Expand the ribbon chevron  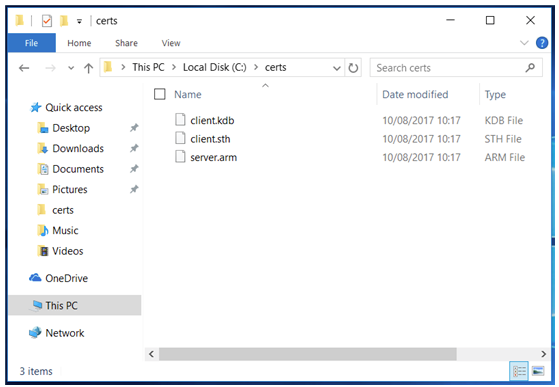(x=524, y=43)
